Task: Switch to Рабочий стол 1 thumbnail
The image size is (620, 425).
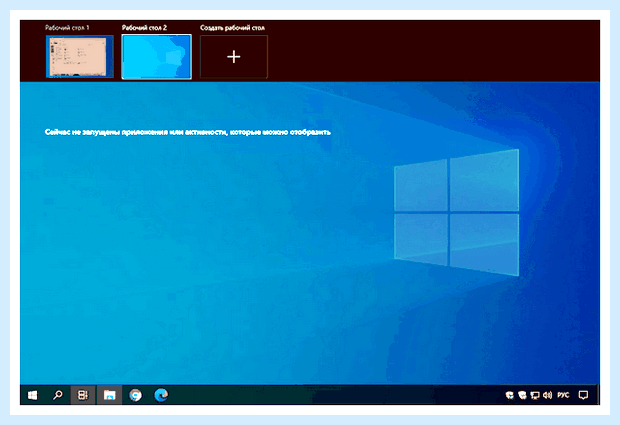Action: pyautogui.click(x=79, y=57)
